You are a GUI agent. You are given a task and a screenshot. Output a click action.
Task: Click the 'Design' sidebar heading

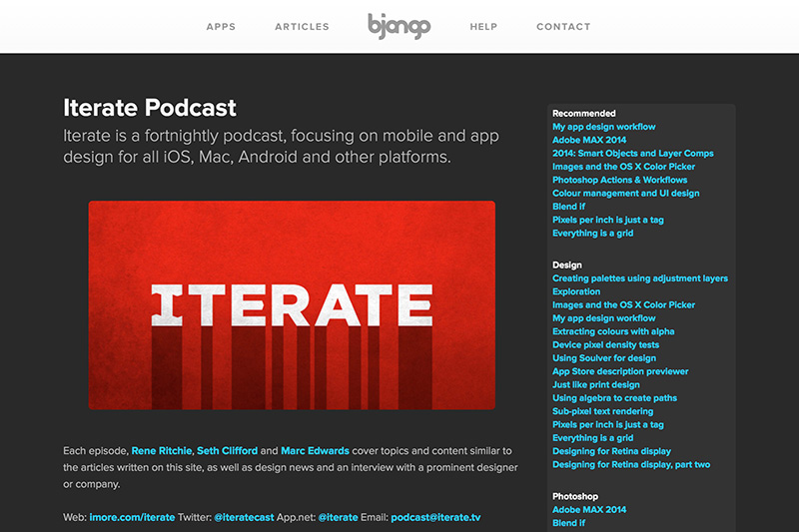click(x=566, y=266)
